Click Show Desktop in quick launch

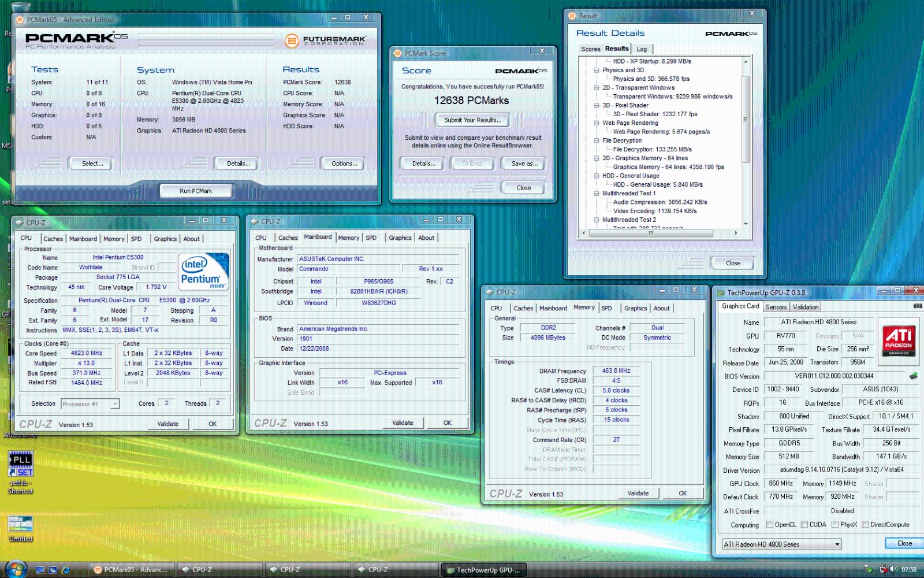point(40,570)
